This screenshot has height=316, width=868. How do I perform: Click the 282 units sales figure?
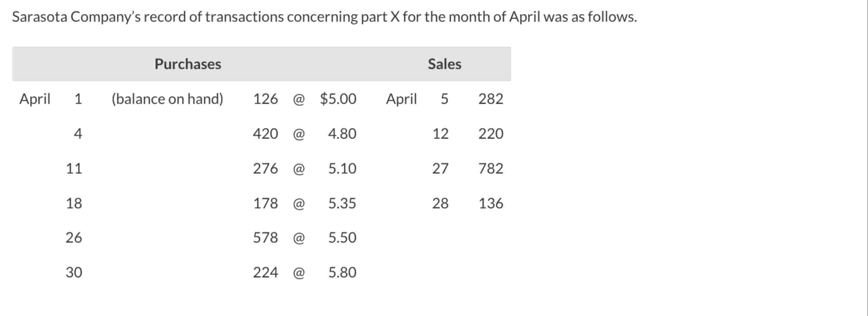(490, 99)
